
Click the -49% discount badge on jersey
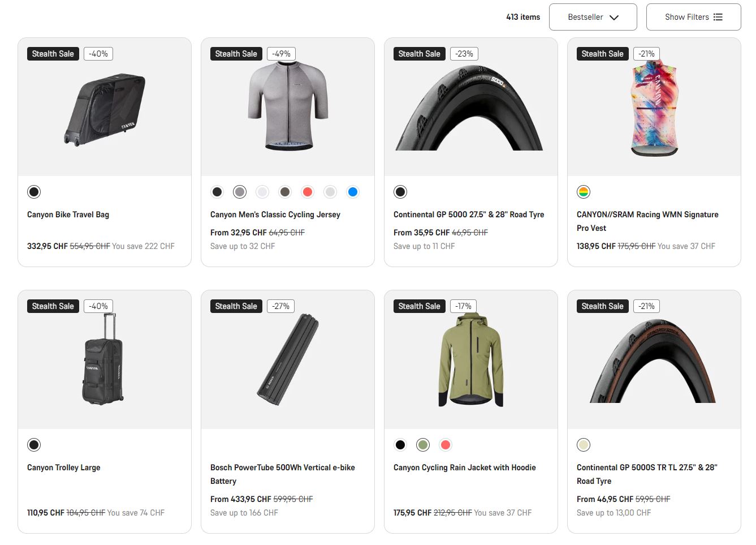281,54
